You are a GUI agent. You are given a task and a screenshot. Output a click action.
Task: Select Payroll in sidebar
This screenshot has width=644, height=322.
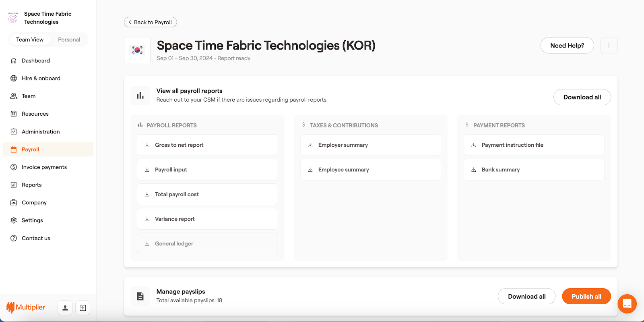pos(48,149)
